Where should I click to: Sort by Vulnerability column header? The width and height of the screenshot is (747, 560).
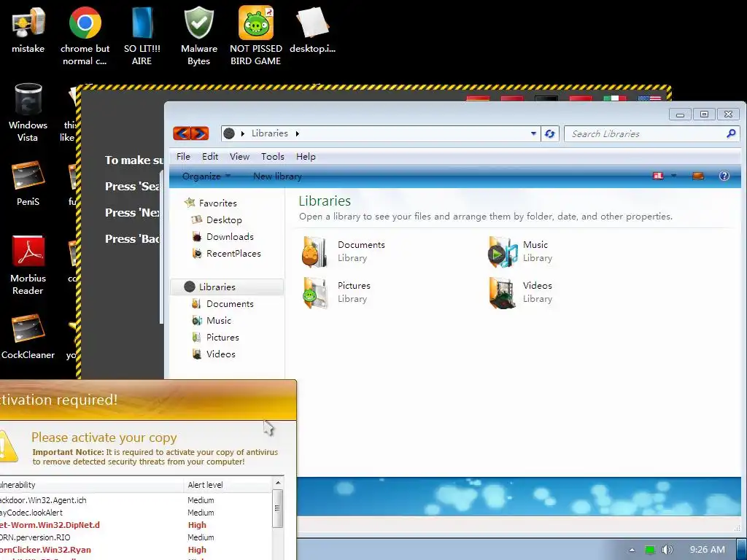pos(91,485)
